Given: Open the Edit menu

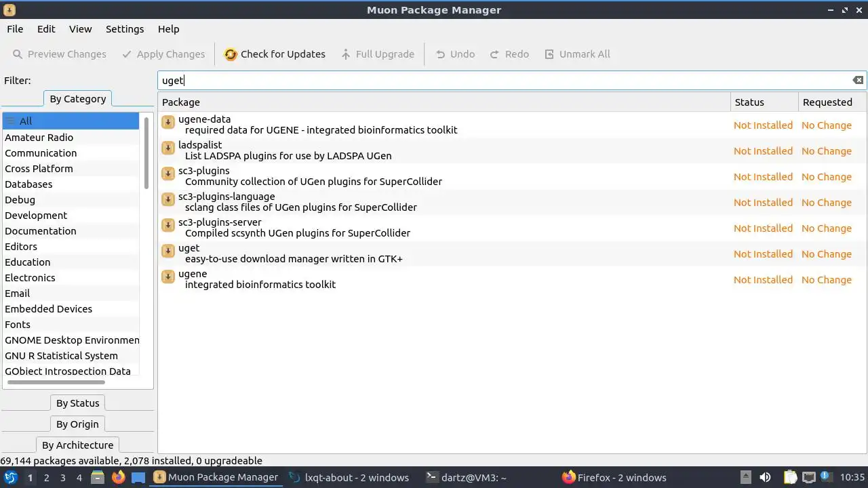Looking at the screenshot, I should (x=46, y=29).
